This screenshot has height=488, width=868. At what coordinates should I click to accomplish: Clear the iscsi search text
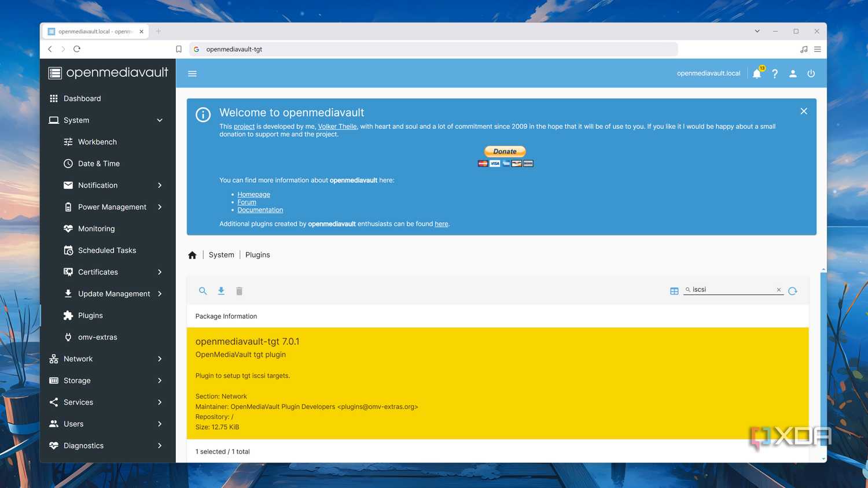[x=779, y=290]
